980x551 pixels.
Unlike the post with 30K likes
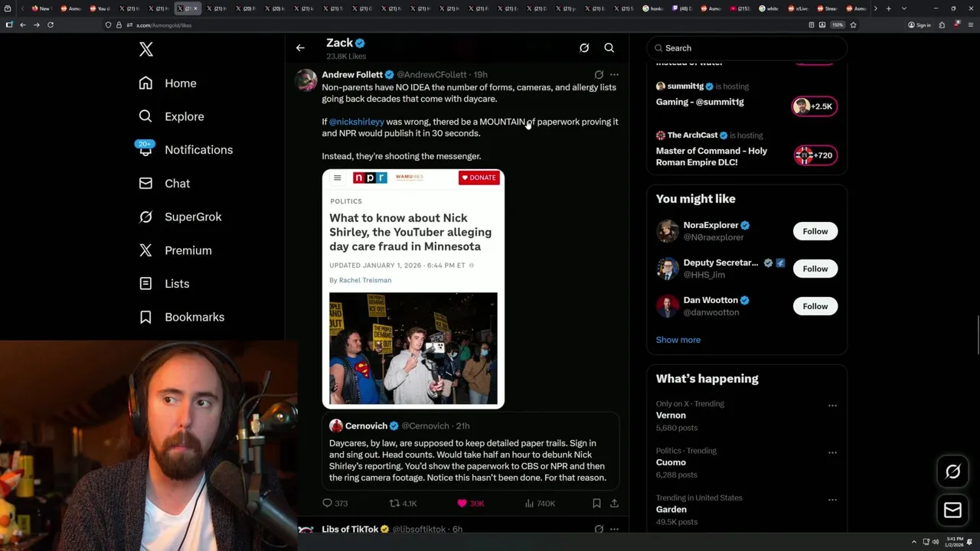coord(471,504)
